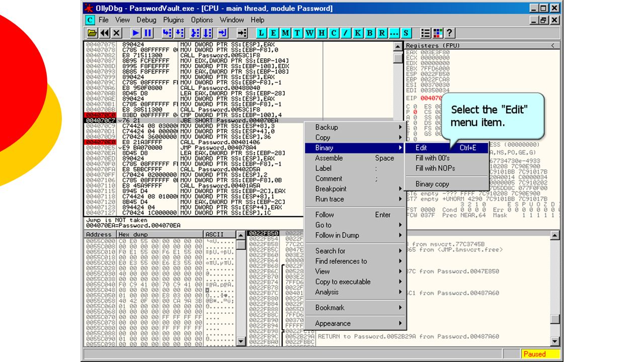Open Source window with S button
Screen dimensions: 644x362
pyautogui.click(x=407, y=33)
